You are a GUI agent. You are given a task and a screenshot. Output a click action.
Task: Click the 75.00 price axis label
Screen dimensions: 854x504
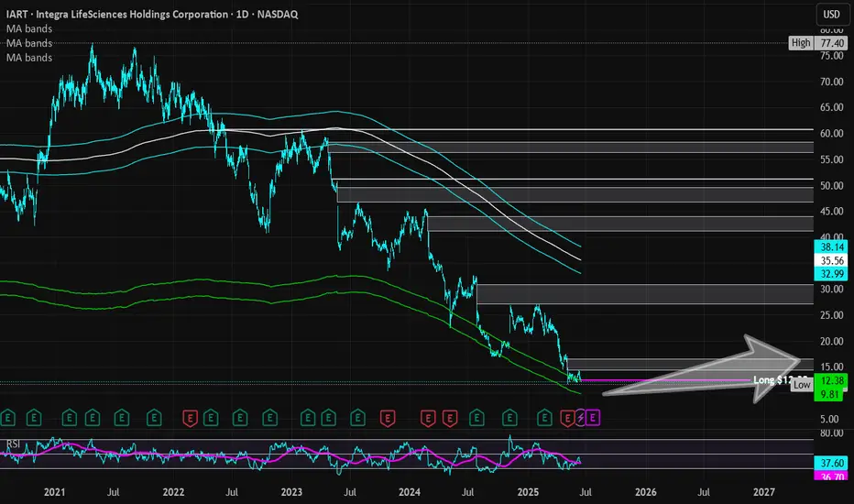click(x=832, y=56)
